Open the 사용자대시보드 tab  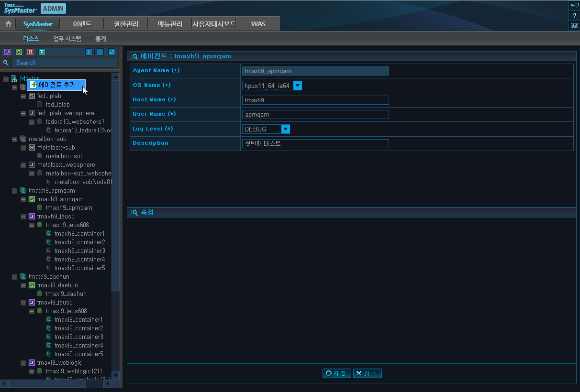click(x=214, y=24)
